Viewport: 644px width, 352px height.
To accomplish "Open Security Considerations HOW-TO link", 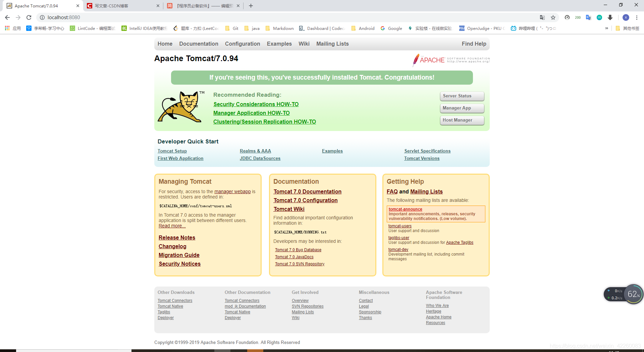I will click(x=256, y=104).
